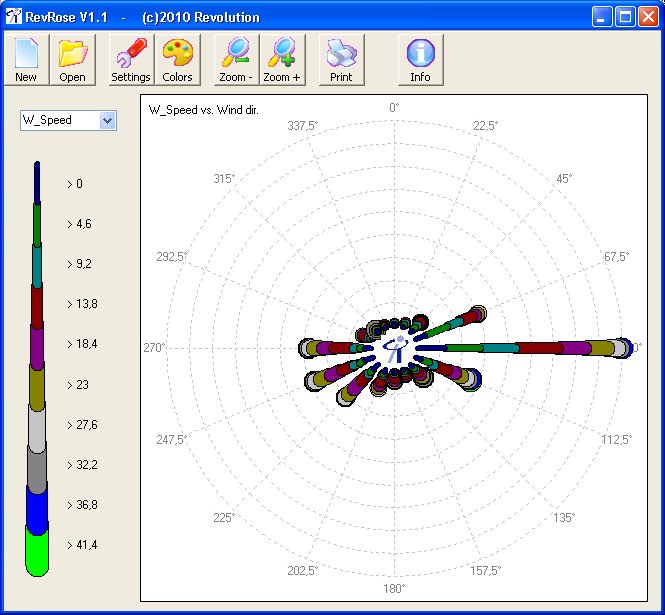Select light gray > 27,6 legend color
This screenshot has height=615, width=665.
coord(37,428)
